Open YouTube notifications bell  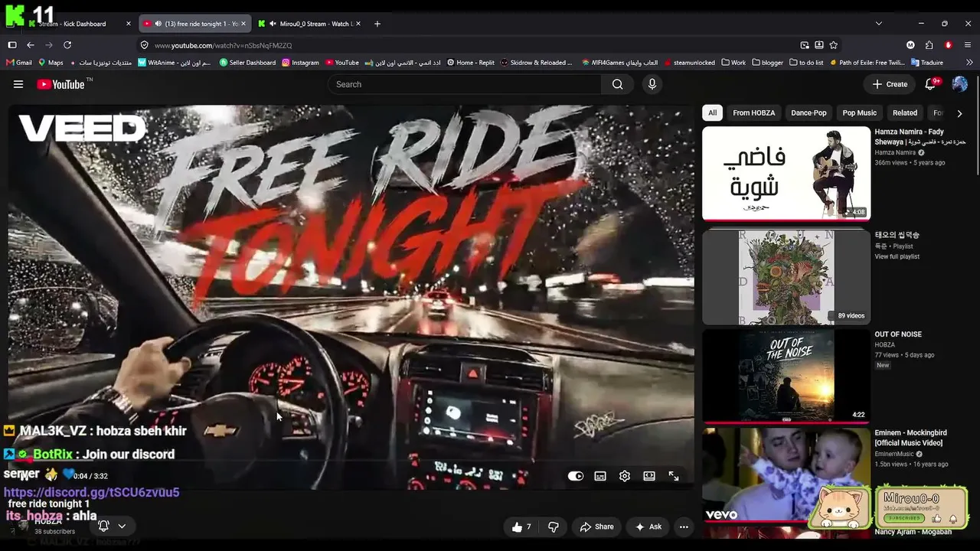[x=931, y=84]
